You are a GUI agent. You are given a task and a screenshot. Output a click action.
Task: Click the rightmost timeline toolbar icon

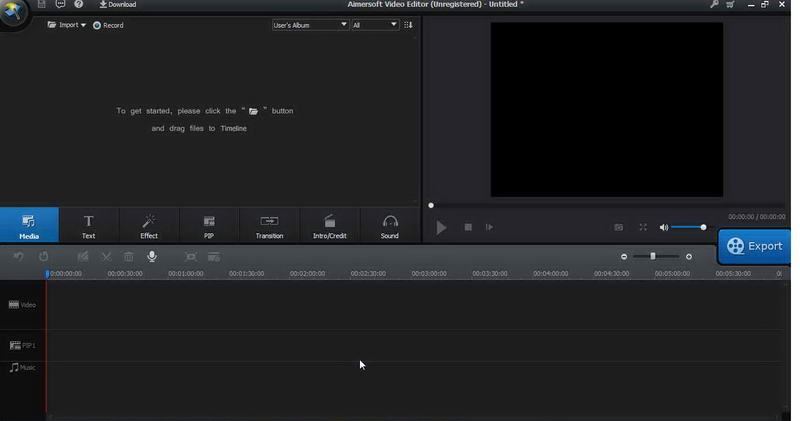pos(214,257)
